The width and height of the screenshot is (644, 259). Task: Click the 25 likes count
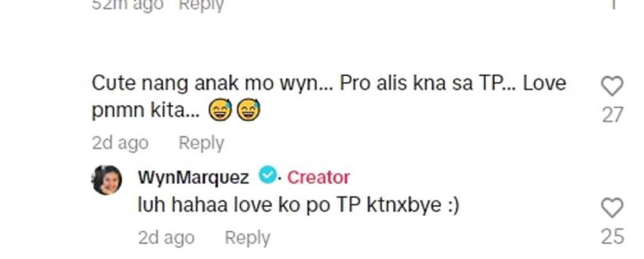pyautogui.click(x=612, y=237)
